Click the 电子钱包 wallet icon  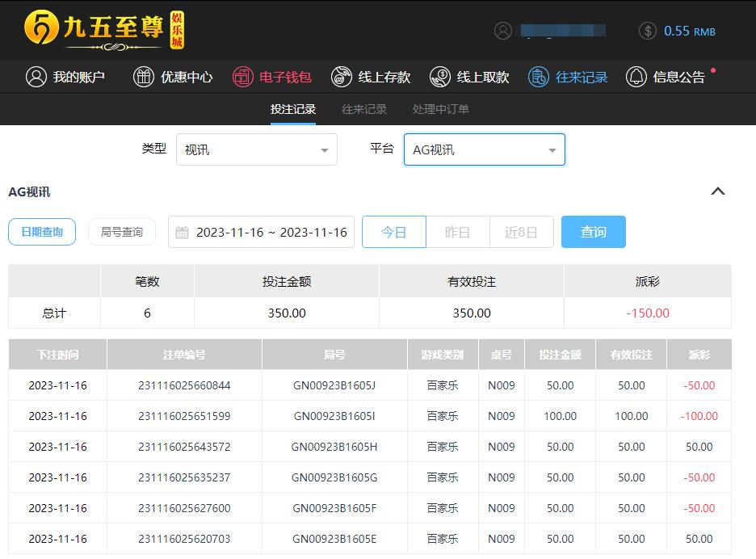pyautogui.click(x=242, y=77)
